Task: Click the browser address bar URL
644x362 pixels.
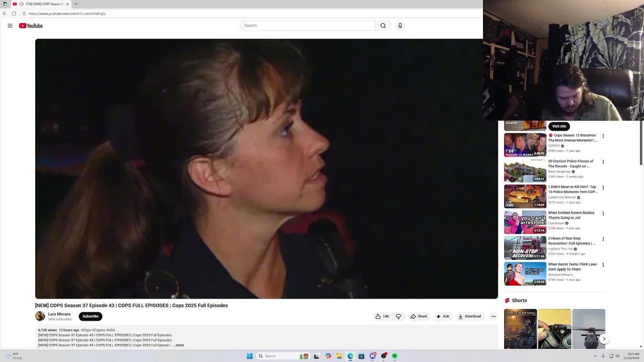Action: (67, 14)
